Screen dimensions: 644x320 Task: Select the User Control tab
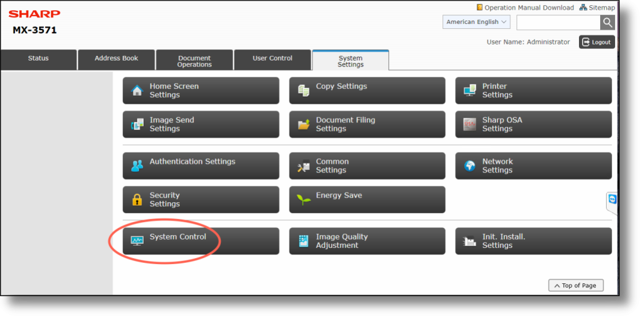point(272,60)
